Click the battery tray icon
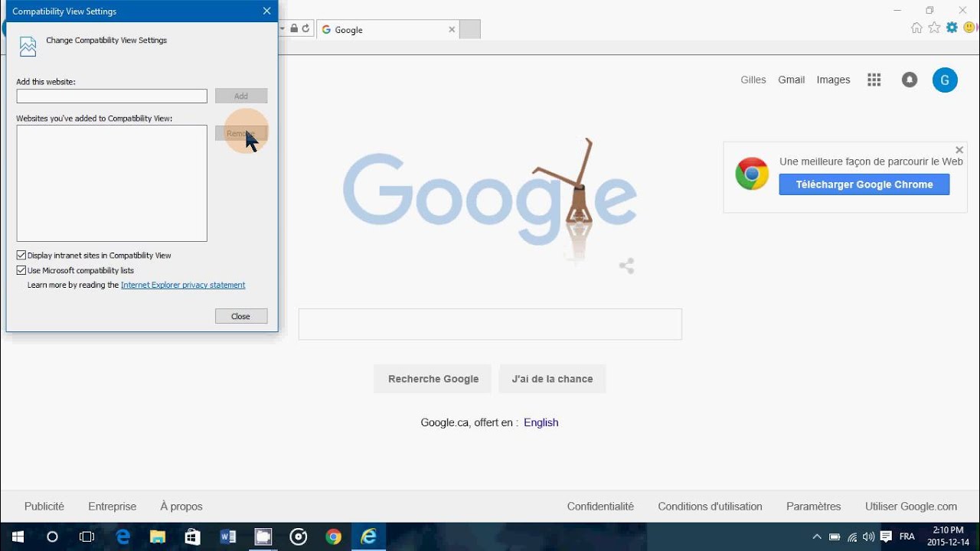The image size is (980, 551). [835, 537]
